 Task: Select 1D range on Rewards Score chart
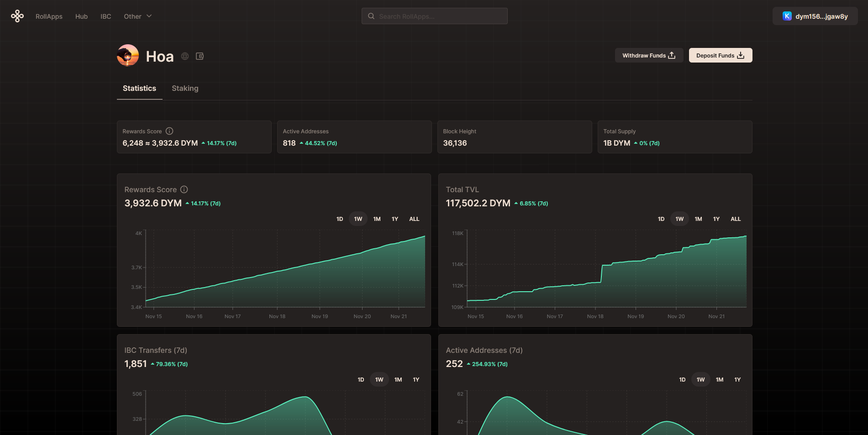[x=340, y=219]
